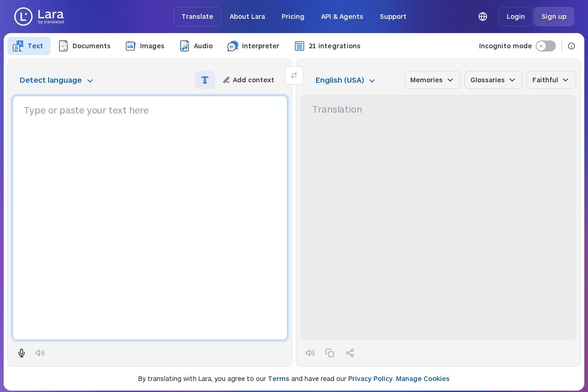The image size is (588, 392).
Task: Open the Interpreter tab
Action: (253, 46)
